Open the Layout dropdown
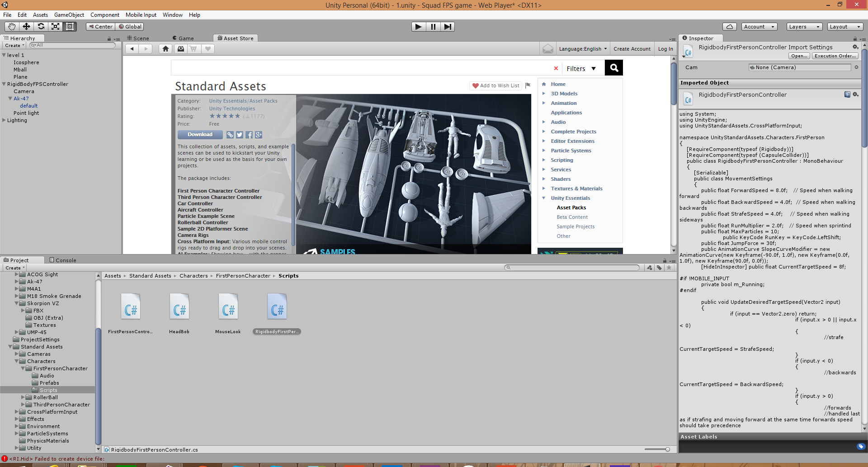 (x=844, y=27)
